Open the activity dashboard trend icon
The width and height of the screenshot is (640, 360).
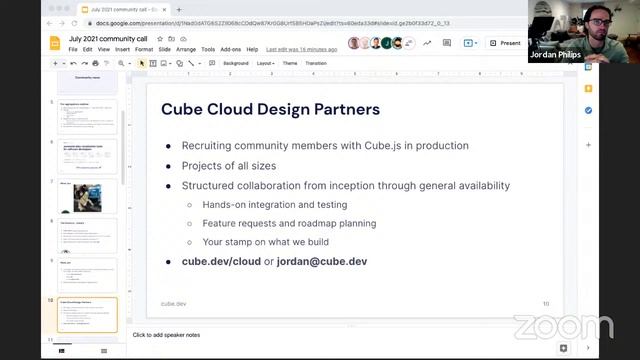[x=427, y=43]
